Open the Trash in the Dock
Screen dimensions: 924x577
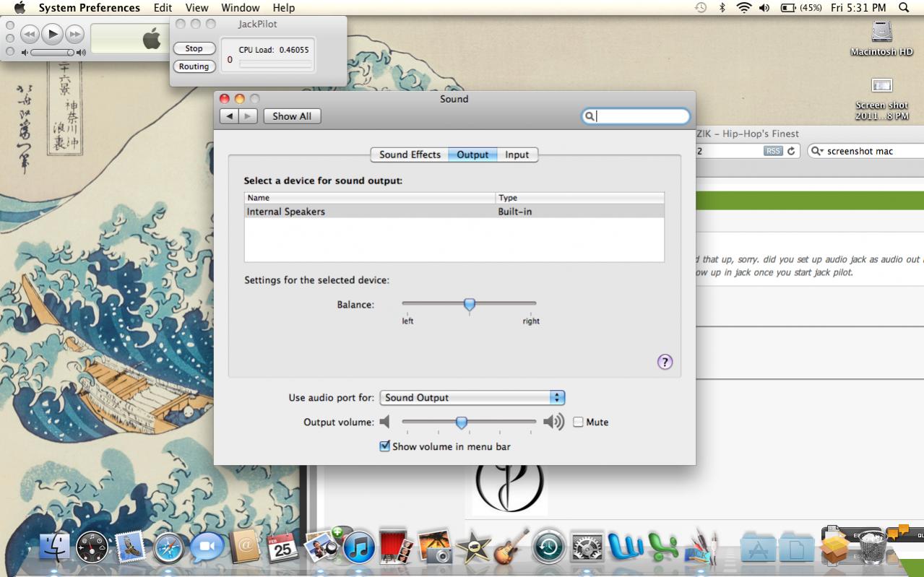(x=873, y=547)
